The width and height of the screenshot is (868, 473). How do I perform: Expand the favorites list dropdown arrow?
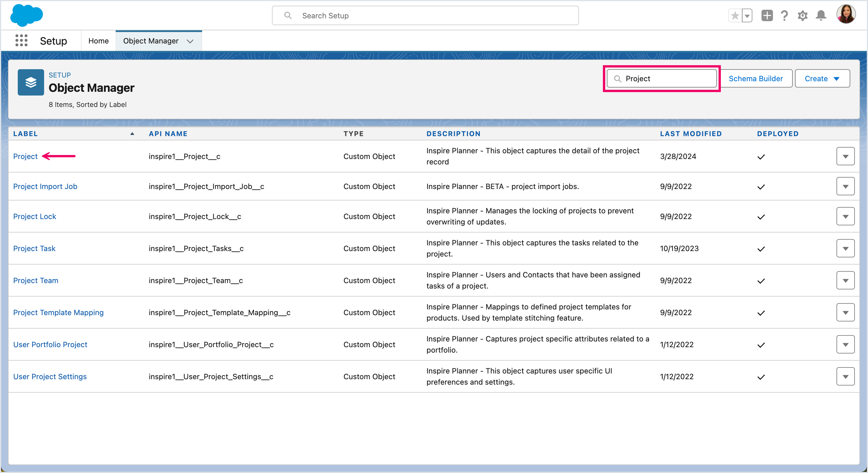point(747,15)
